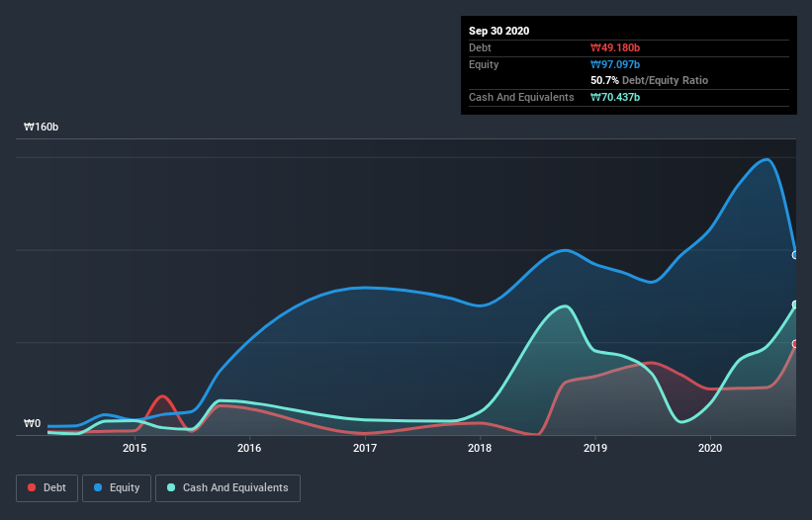The width and height of the screenshot is (812, 520).
Task: Click the Sep 30 2020 tooltip date
Action: pyautogui.click(x=498, y=31)
